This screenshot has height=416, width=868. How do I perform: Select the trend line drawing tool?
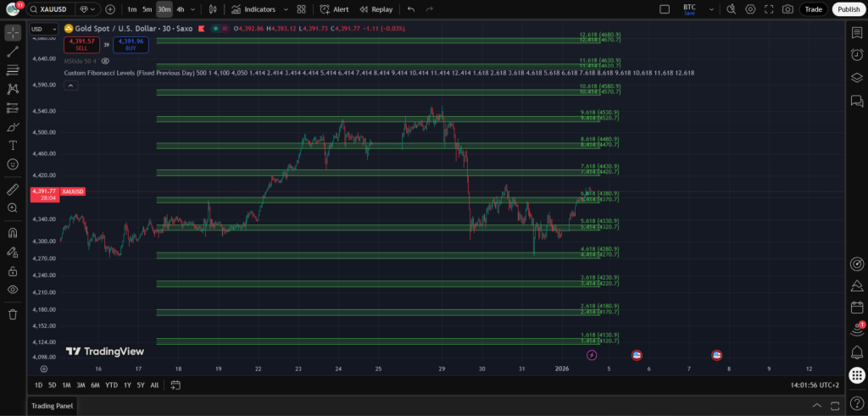[x=13, y=52]
